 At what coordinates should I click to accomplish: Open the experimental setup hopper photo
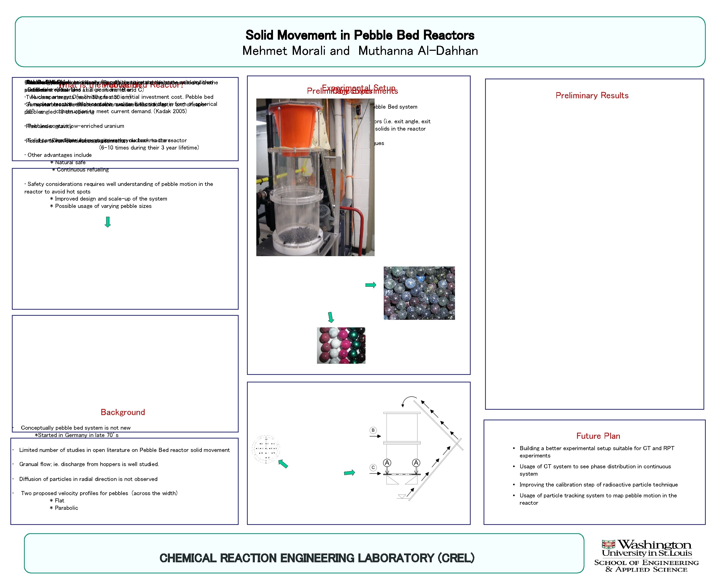click(315, 177)
